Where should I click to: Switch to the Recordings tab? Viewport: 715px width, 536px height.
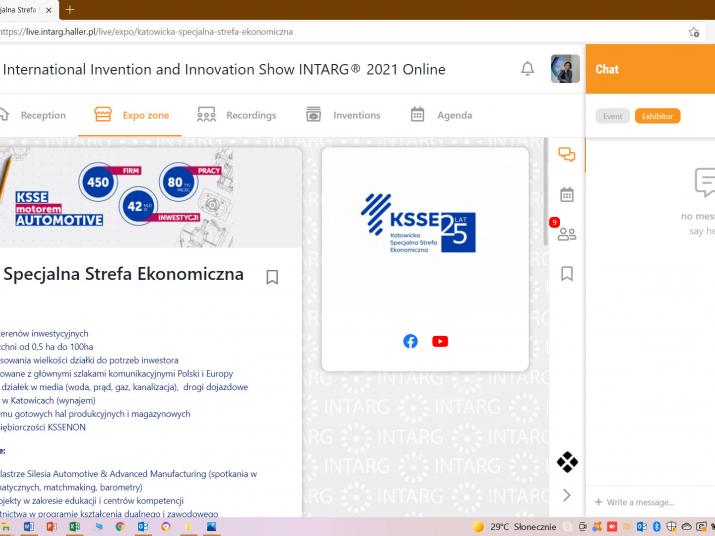237,115
